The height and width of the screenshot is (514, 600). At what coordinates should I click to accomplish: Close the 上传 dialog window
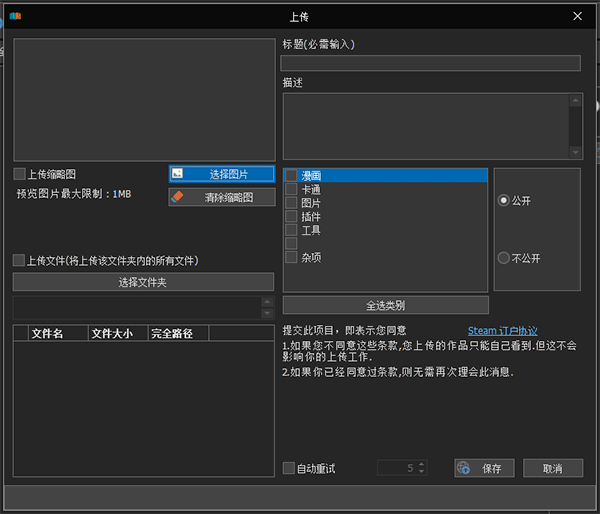click(x=577, y=17)
